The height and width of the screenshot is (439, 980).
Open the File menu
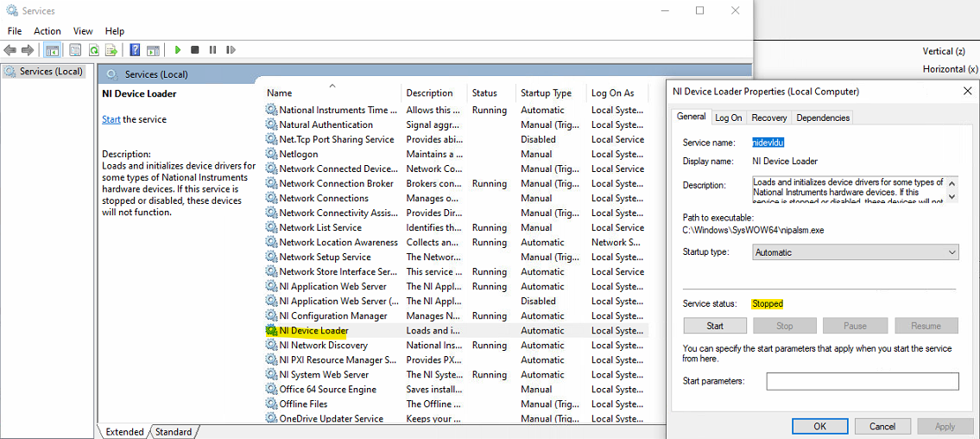pyautogui.click(x=15, y=30)
